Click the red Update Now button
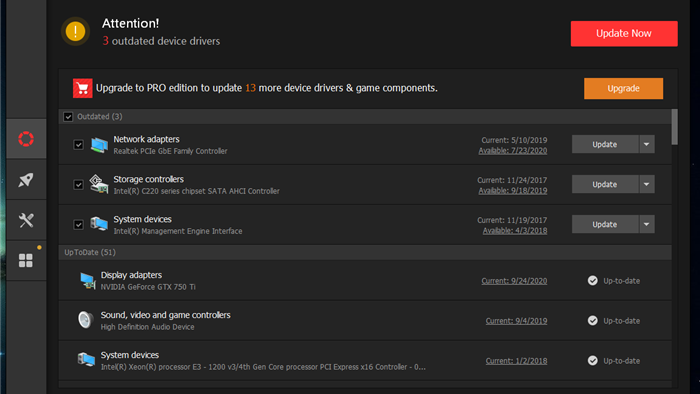 [624, 33]
